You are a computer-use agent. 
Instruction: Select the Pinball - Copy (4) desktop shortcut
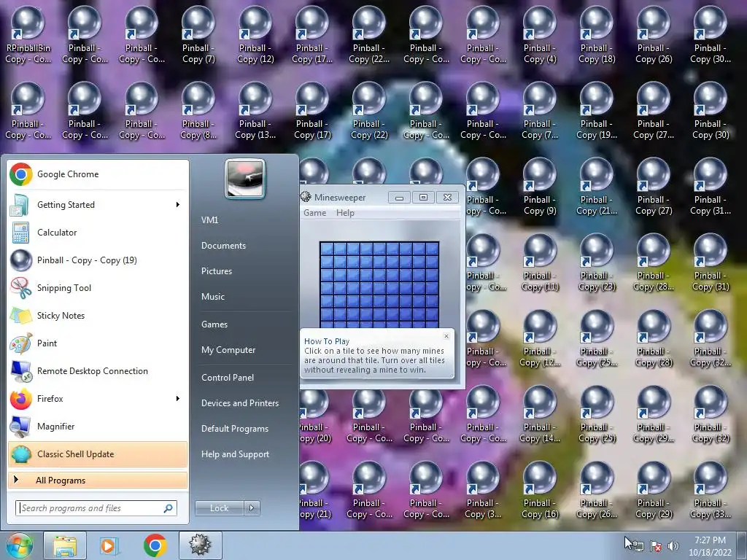[540, 36]
